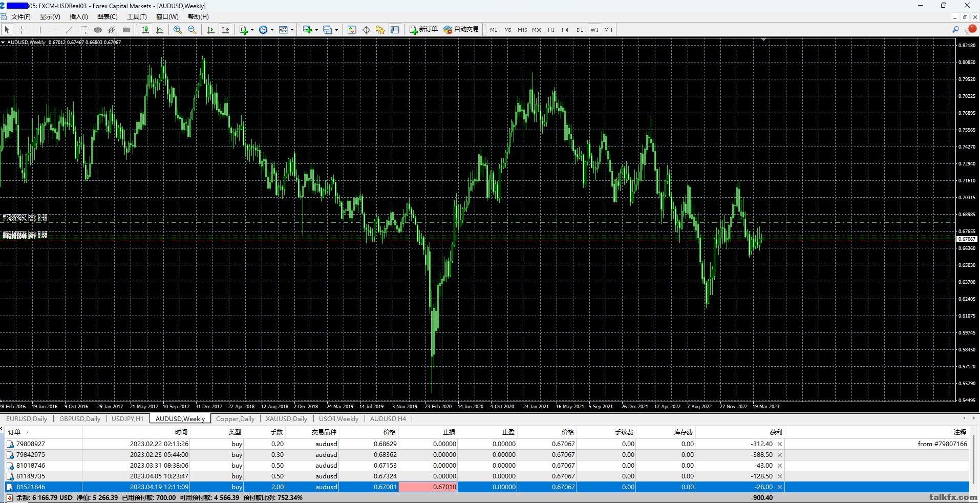
Task: Click the new chart icon
Action: 308,30
